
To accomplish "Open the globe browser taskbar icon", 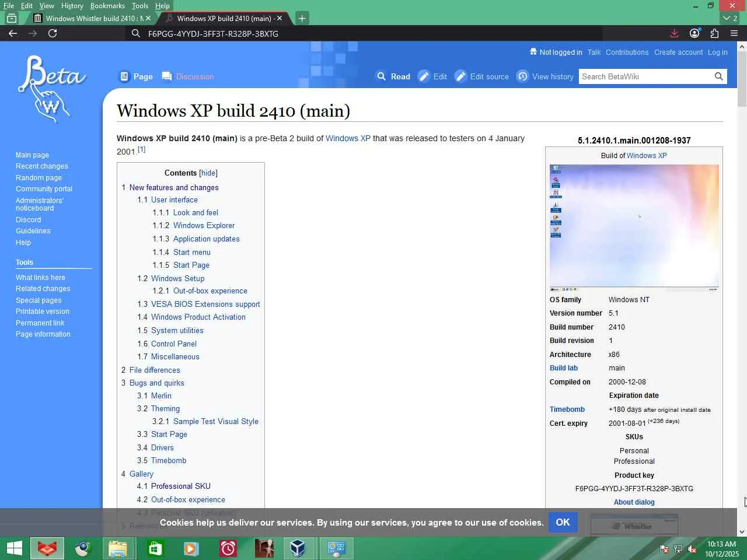I will (83, 548).
